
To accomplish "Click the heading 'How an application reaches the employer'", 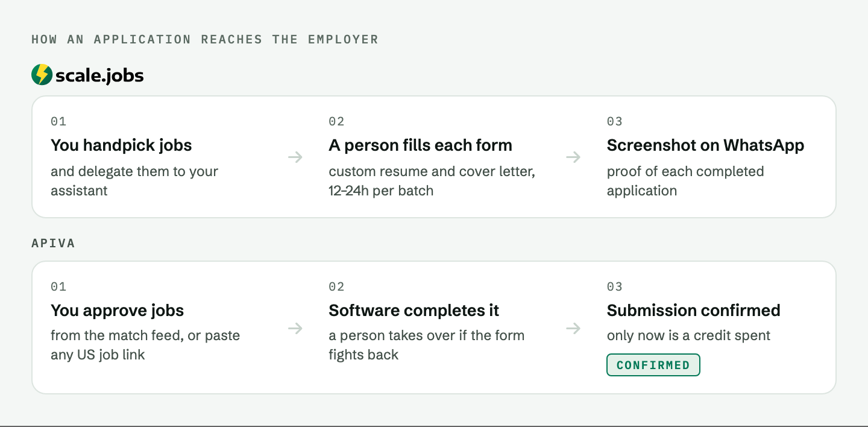I will (205, 39).
